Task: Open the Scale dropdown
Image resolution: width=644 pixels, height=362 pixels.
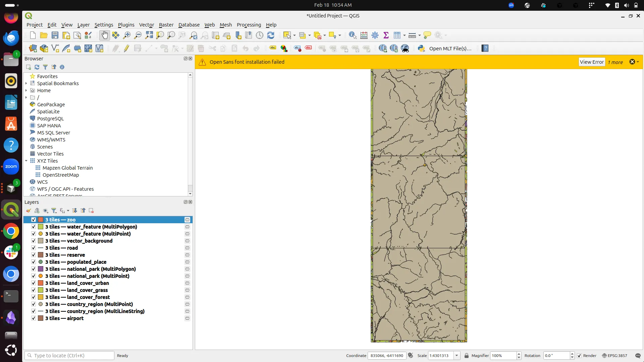Action: [457, 356]
